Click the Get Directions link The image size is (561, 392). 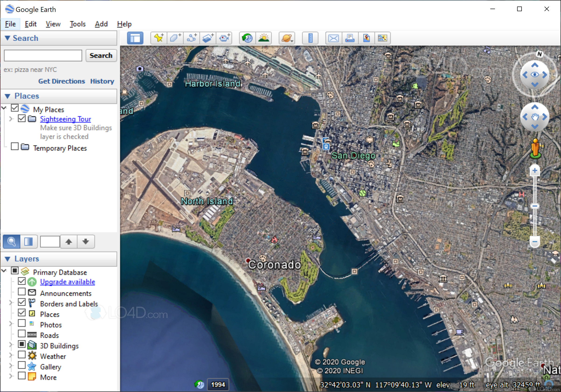point(62,81)
